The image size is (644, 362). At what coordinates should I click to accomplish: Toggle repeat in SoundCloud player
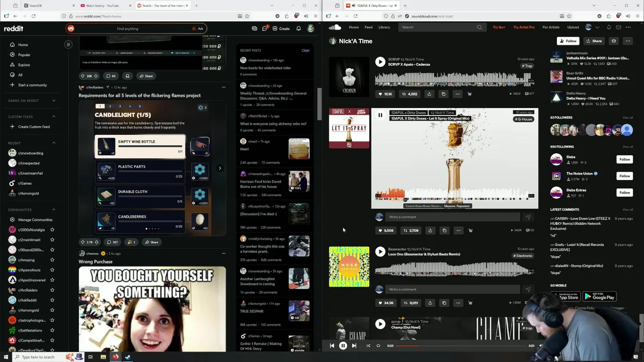378,345
